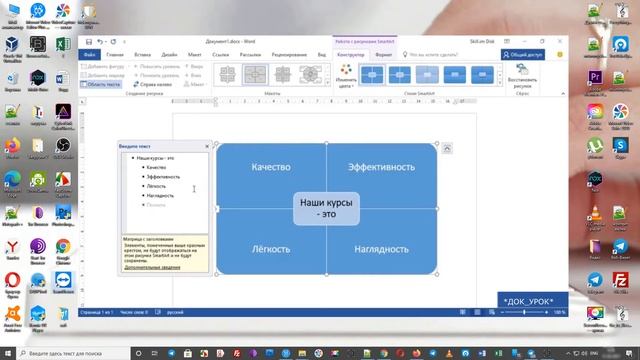This screenshot has height=360, width=640.
Task: Select the first matrix layout thumbnail
Action: pos(227,75)
